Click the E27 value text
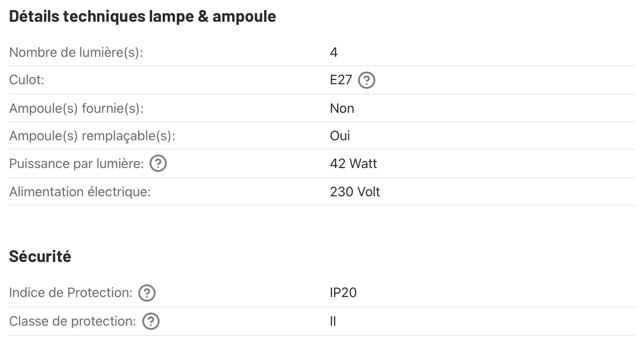The image size is (644, 345). click(x=341, y=80)
